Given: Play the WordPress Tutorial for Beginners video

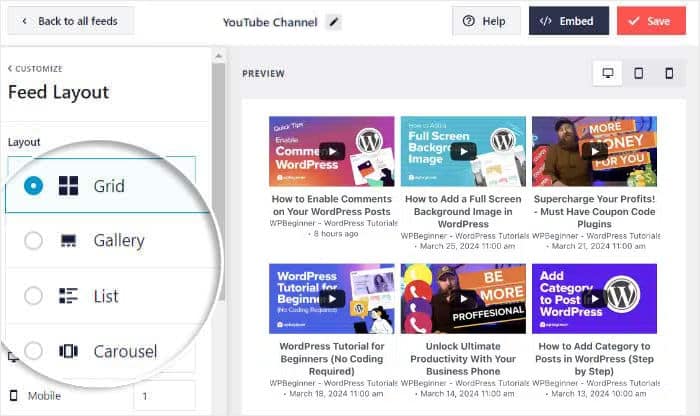Looking at the screenshot, I should [332, 299].
